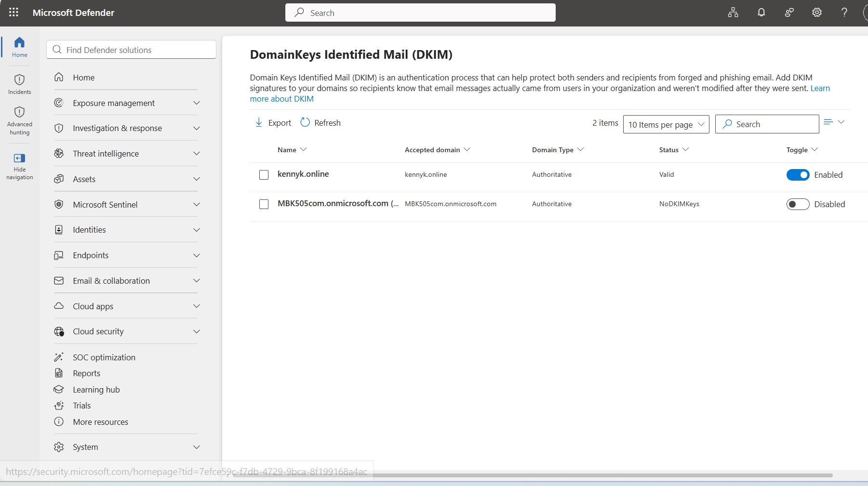
Task: Expand Exposure management chevron
Action: click(x=196, y=103)
